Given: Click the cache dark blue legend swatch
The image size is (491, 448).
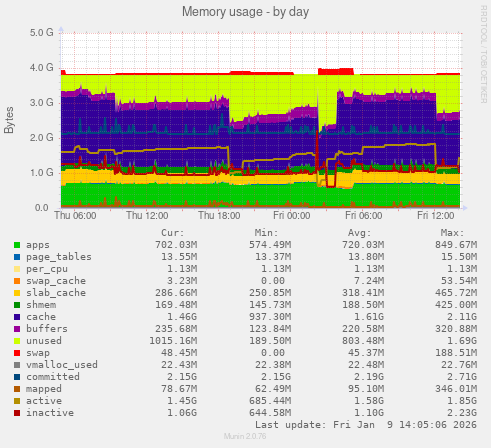Looking at the screenshot, I should pyautogui.click(x=17, y=317).
